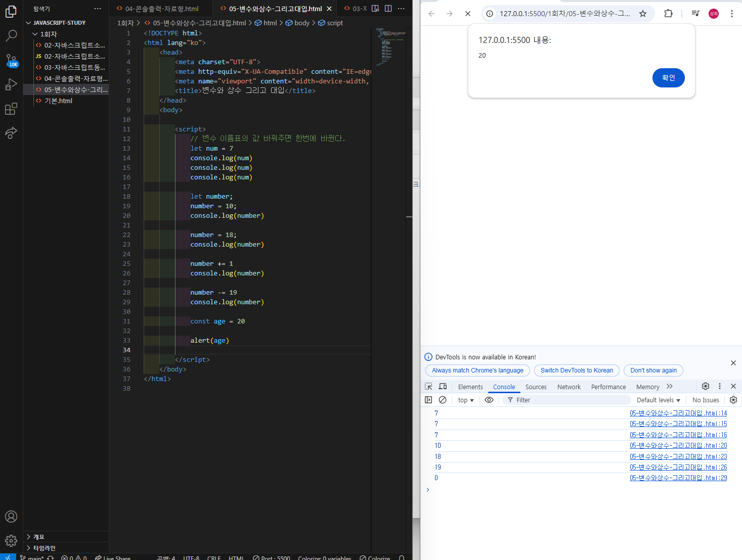The image size is (742, 560).
Task: Click the open preview to side icon
Action: [375, 9]
